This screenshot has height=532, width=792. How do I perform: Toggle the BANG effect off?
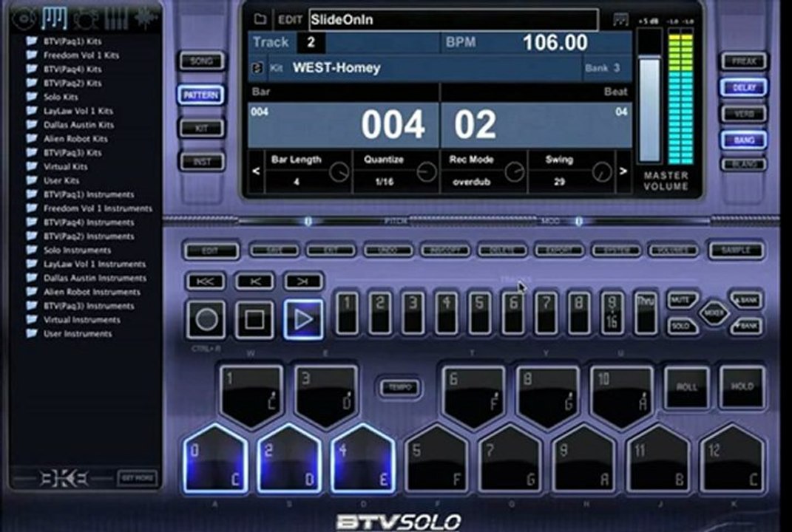[743, 140]
